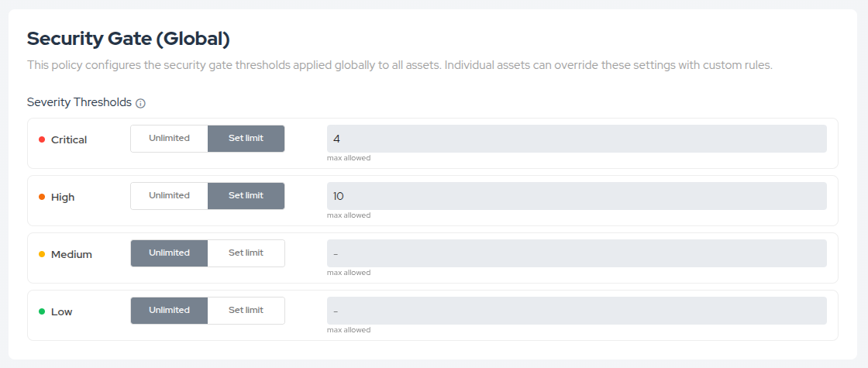Click the Security Gate (Global) heading
Image resolution: width=868 pixels, height=368 pixels.
129,38
